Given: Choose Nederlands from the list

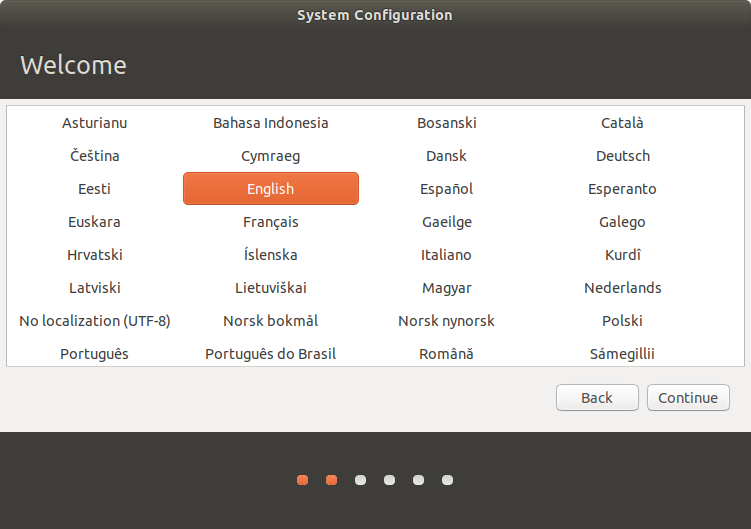Looking at the screenshot, I should coord(623,288).
